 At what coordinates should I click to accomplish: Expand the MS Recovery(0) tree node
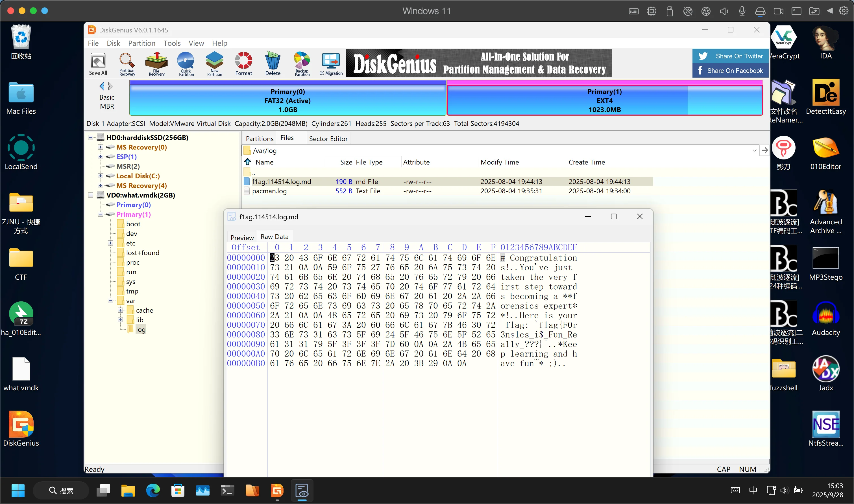[100, 147]
